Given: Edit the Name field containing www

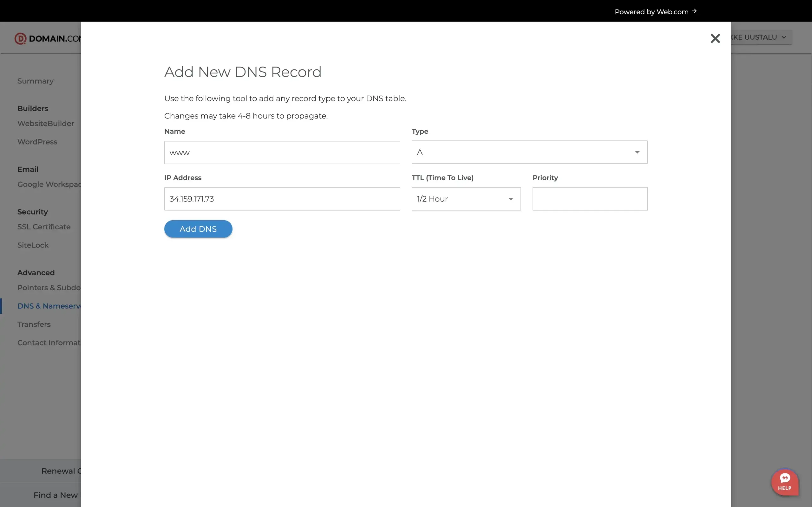Looking at the screenshot, I should click(282, 152).
